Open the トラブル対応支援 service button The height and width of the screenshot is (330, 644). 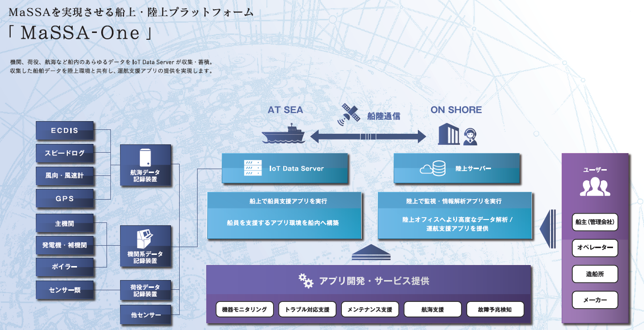307,309
